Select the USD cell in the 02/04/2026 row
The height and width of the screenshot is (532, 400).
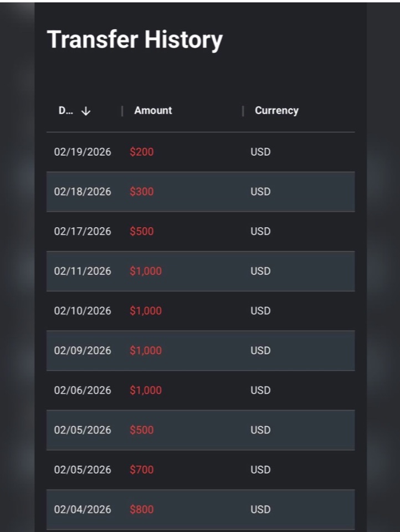[x=260, y=509]
